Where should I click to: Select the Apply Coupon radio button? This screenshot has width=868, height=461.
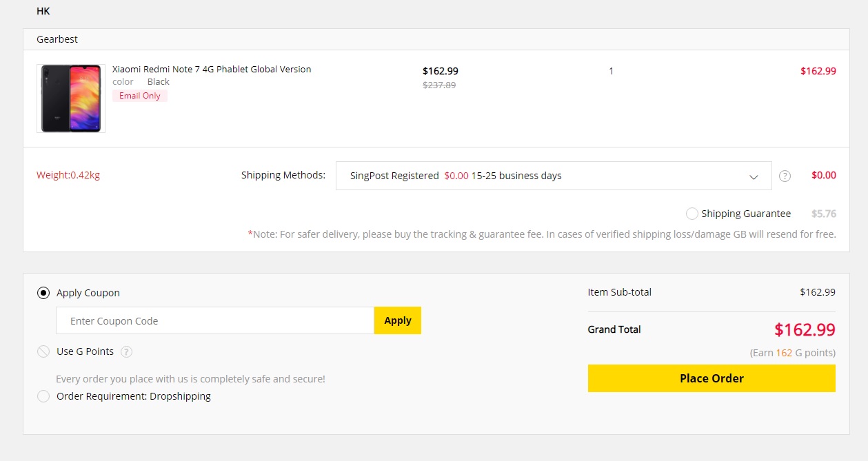click(x=43, y=293)
